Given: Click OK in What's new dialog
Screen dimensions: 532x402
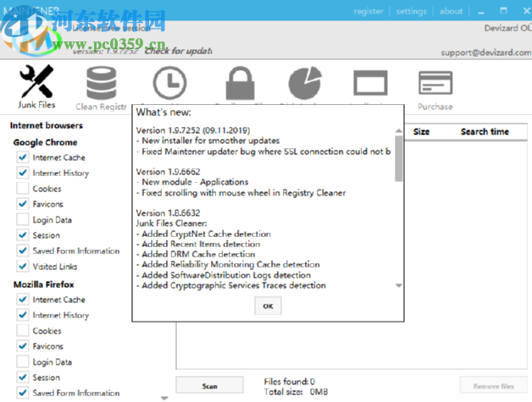Looking at the screenshot, I should [x=268, y=306].
